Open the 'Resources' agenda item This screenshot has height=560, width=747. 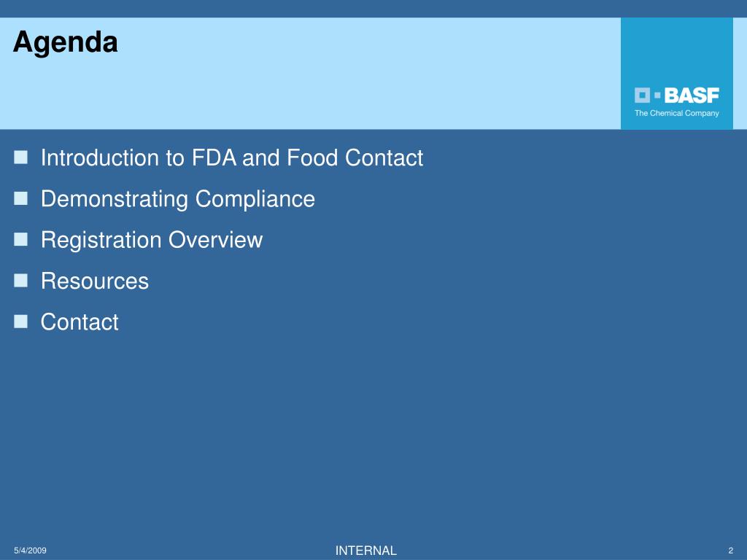point(95,281)
